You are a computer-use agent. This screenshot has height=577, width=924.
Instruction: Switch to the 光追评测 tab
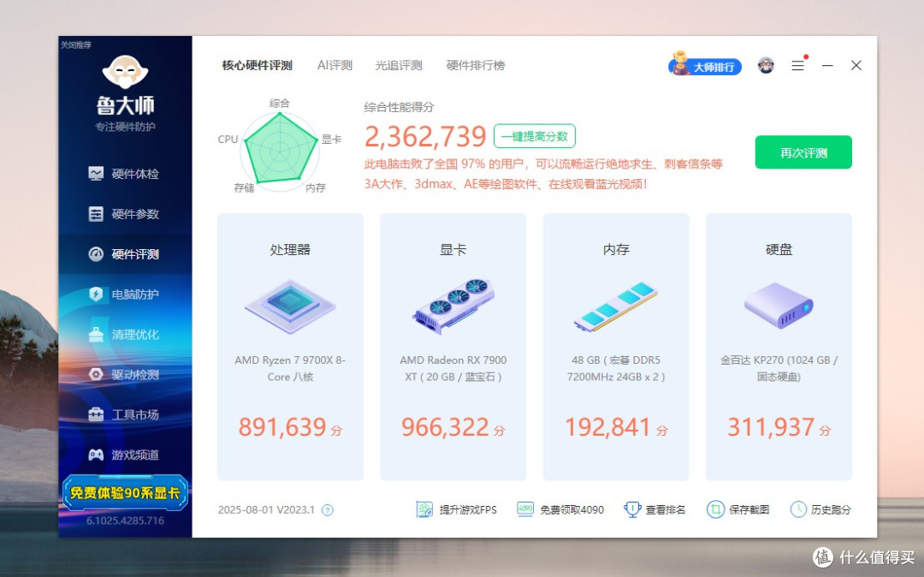(x=399, y=65)
